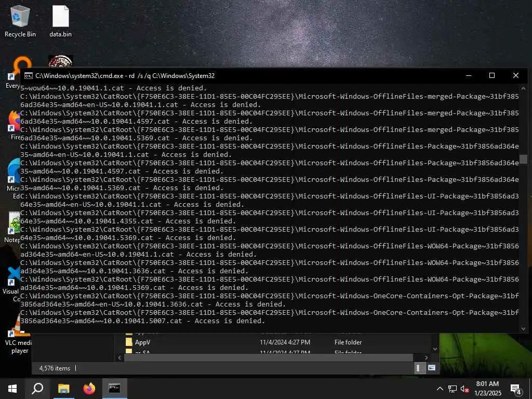Click the cmd title path text
532x399 pixels.
click(x=125, y=76)
